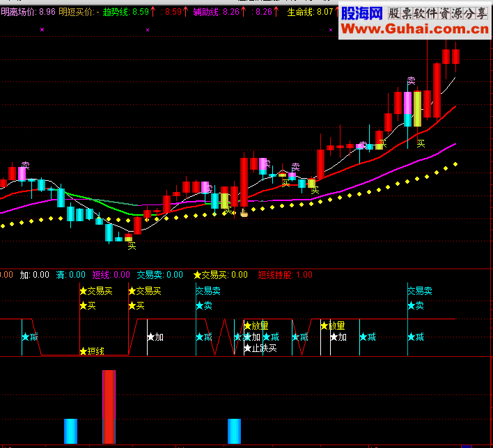Image resolution: width=493 pixels, height=448 pixels.
Task: Select the red 短线持股: 1.00 readout
Action: pyautogui.click(x=285, y=275)
